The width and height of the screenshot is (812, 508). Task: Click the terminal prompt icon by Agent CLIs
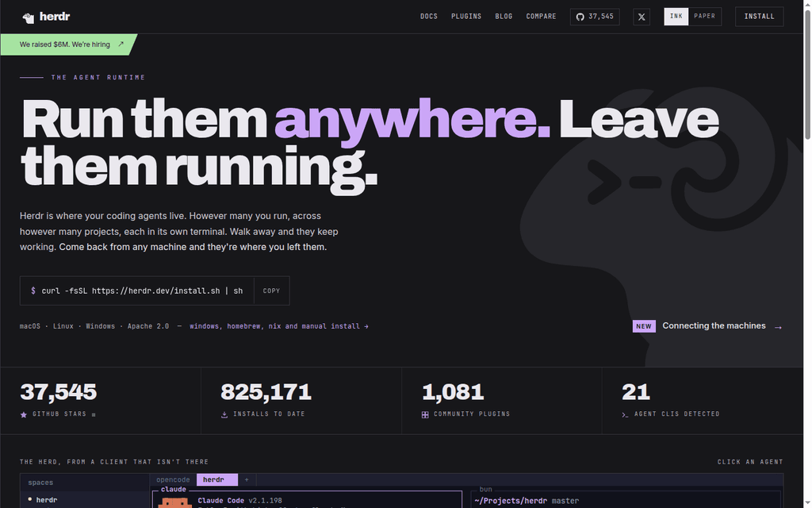pyautogui.click(x=625, y=414)
